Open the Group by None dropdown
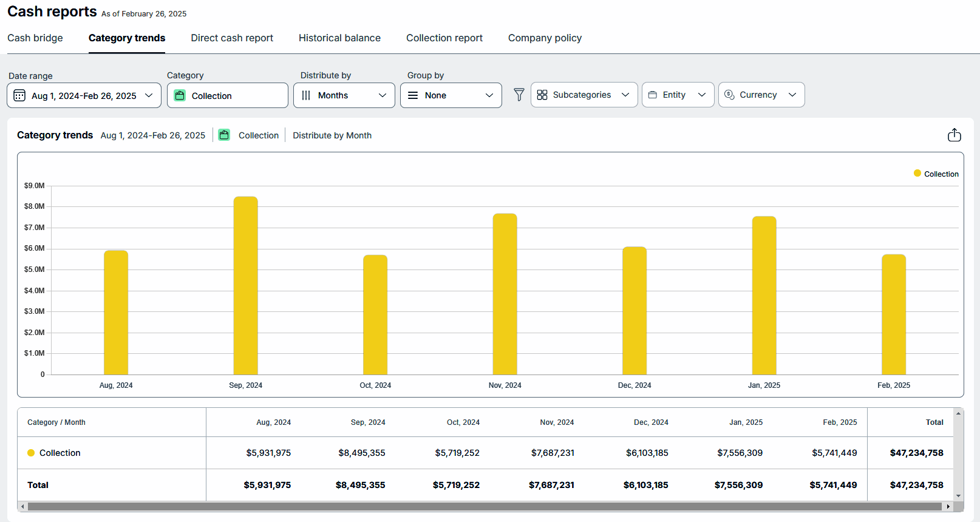This screenshot has width=980, height=522. (x=451, y=95)
